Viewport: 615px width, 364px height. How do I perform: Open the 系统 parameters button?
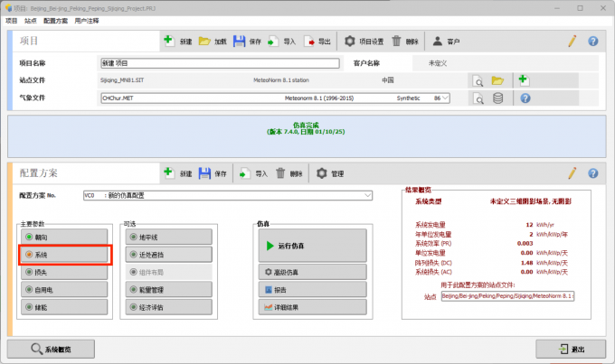(x=64, y=255)
